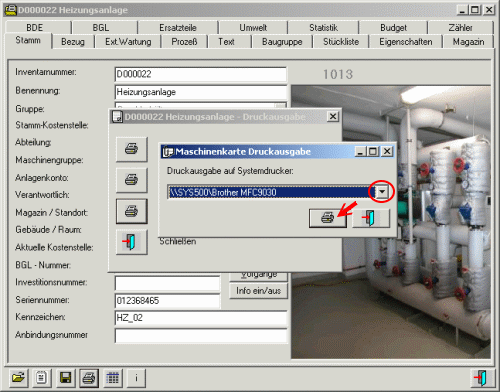Click the open folder icon in bottom toolbar
The image size is (500, 392).
(x=18, y=378)
